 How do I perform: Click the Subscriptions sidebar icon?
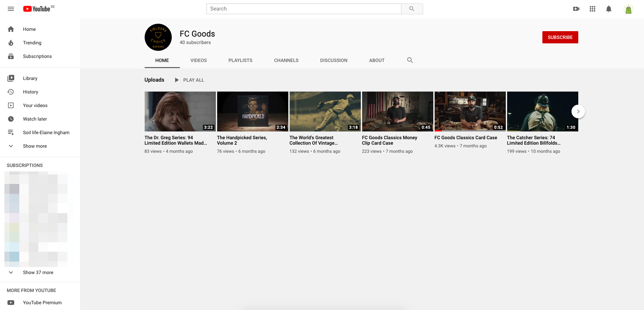11,56
